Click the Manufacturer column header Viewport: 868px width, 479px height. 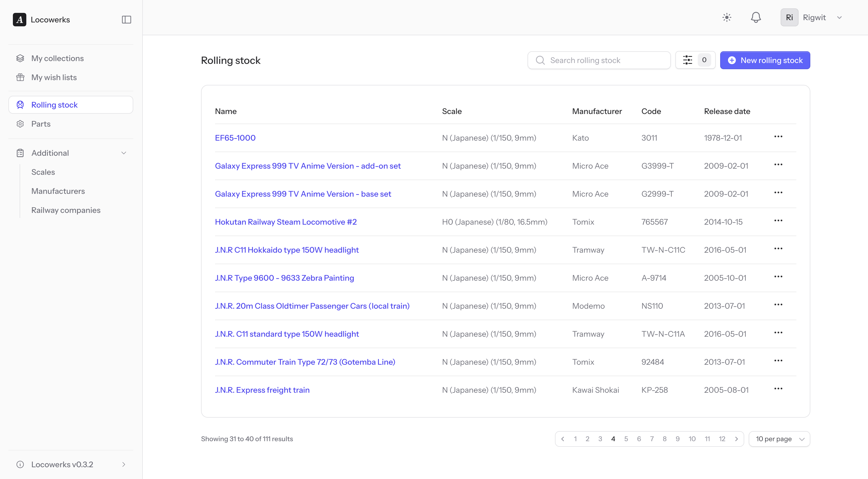pos(597,111)
